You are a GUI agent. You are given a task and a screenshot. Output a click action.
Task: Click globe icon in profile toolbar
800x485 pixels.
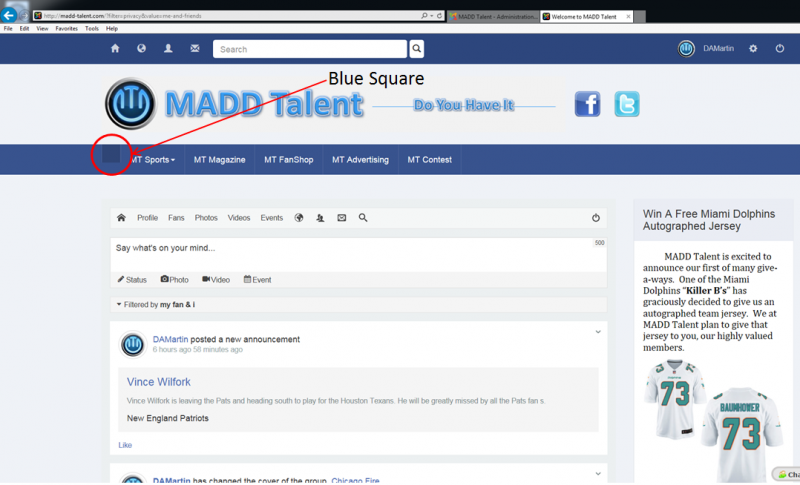[x=299, y=218]
